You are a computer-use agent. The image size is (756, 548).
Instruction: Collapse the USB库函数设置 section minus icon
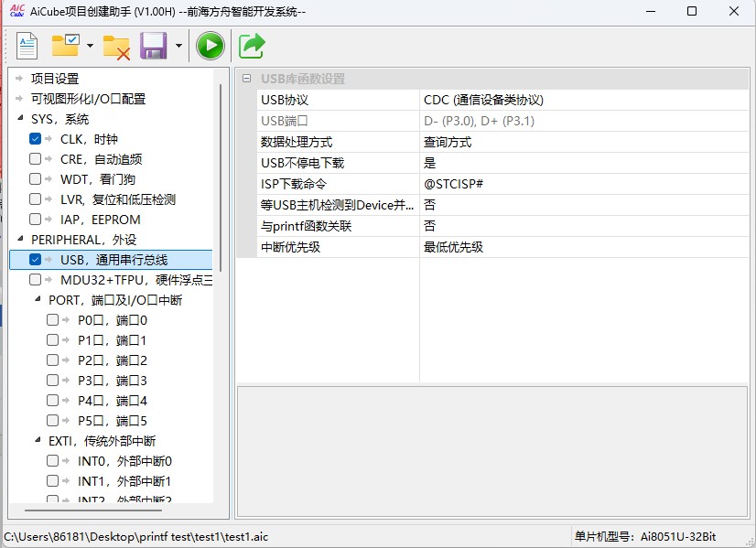[246, 79]
